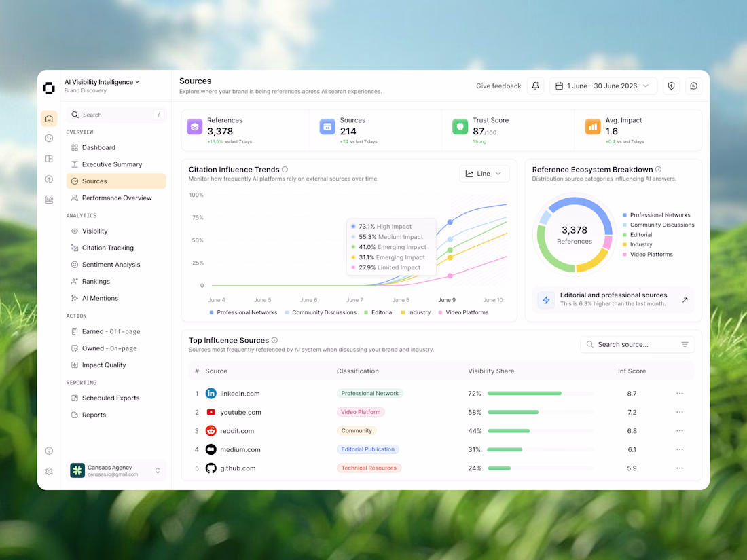This screenshot has height=560, width=747.
Task: Open more options for reddit.com row
Action: 679,430
